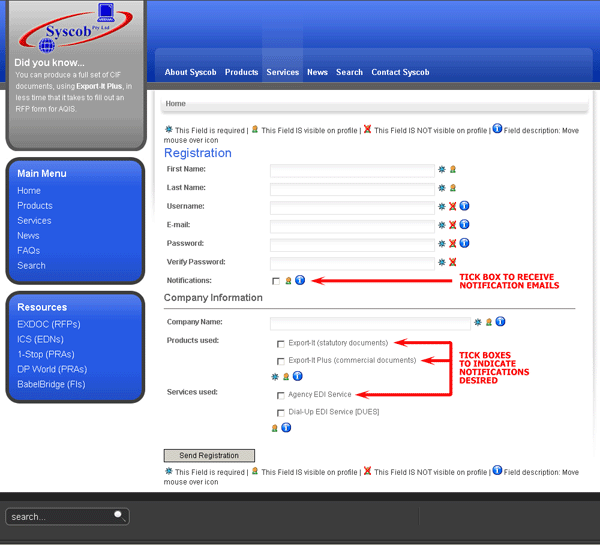Click the required asterisk icon beside Last Name
This screenshot has width=600, height=545.
coord(442,188)
